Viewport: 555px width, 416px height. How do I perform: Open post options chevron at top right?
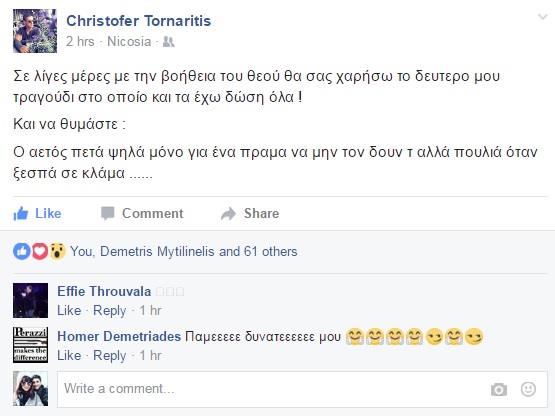543,17
